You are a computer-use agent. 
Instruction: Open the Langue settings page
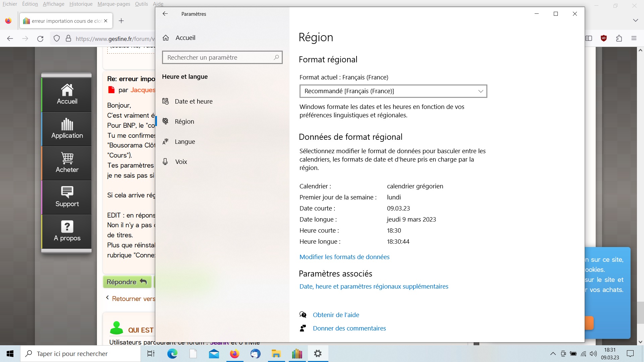[185, 142]
